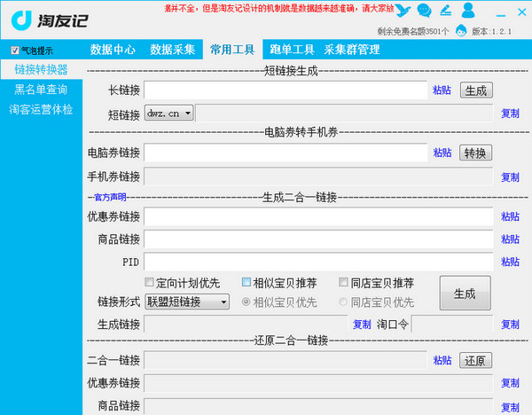Click the bird icon in title bar

[x=403, y=11]
